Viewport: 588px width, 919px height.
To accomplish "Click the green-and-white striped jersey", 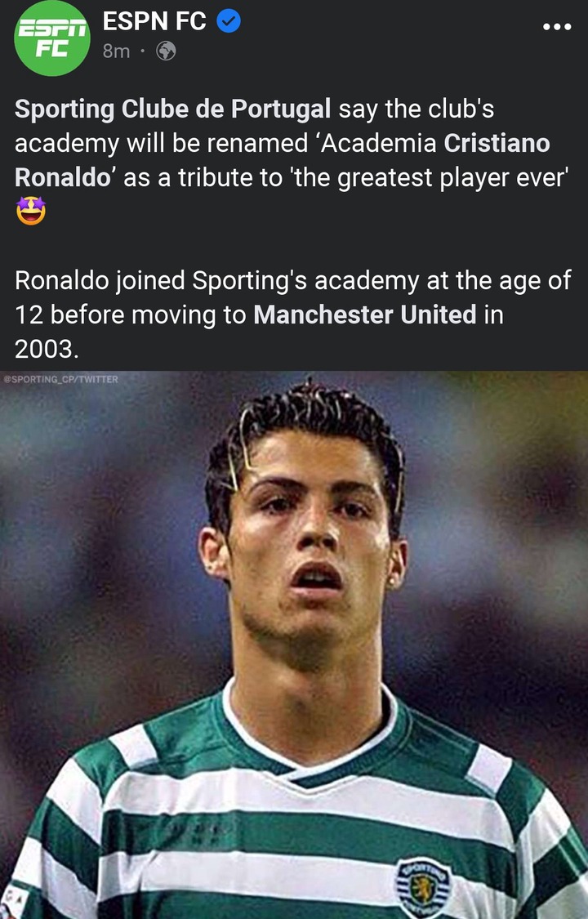I will 294,809.
